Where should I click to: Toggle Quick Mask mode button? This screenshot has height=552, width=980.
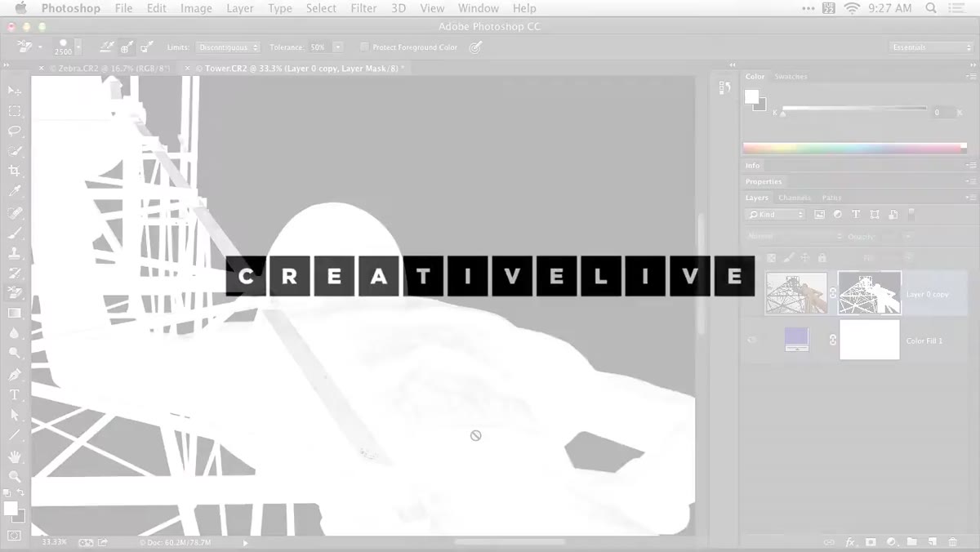coord(15,536)
